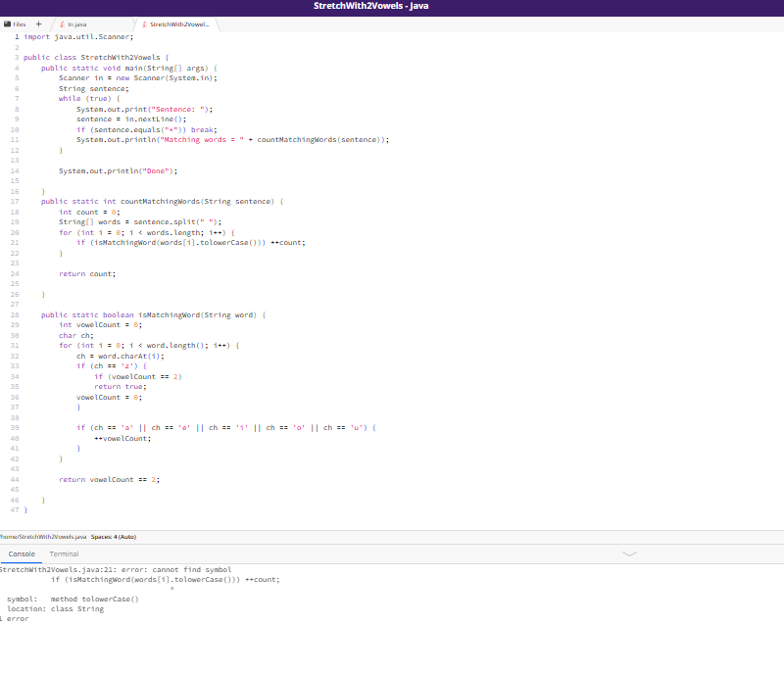Open the Files panel folder icon
This screenshot has width=784, height=674.
pos(7,24)
